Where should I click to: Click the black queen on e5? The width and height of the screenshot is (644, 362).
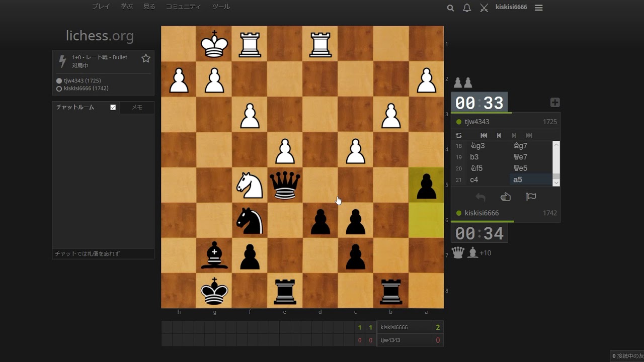click(285, 185)
